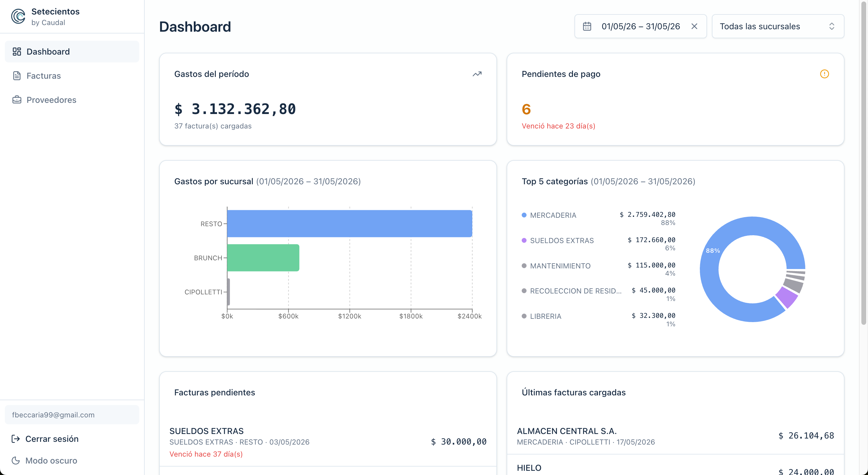
Task: Clear the date range with the X
Action: coord(694,26)
